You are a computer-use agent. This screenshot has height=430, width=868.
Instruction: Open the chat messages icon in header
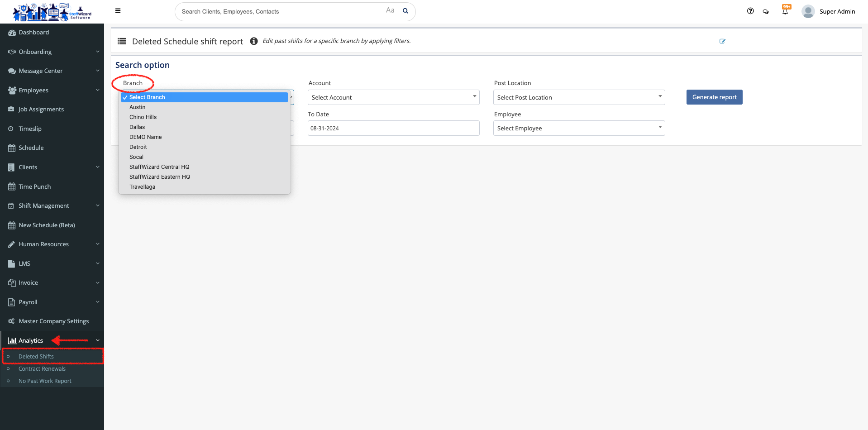tap(766, 12)
